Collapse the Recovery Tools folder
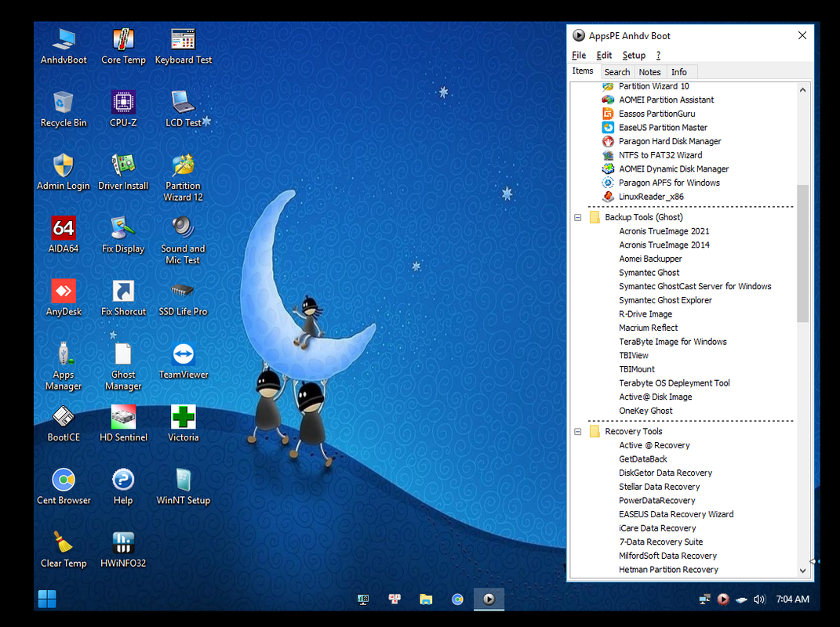The height and width of the screenshot is (627, 840). (x=577, y=432)
